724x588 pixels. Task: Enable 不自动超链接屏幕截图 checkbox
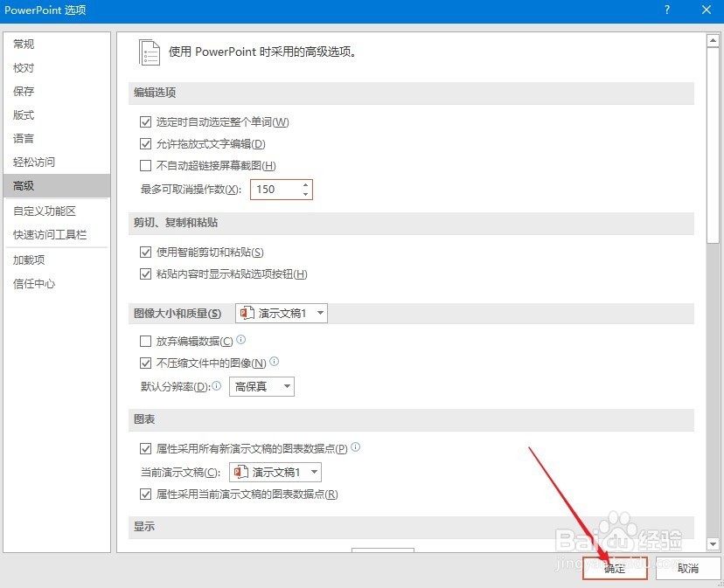tap(145, 165)
